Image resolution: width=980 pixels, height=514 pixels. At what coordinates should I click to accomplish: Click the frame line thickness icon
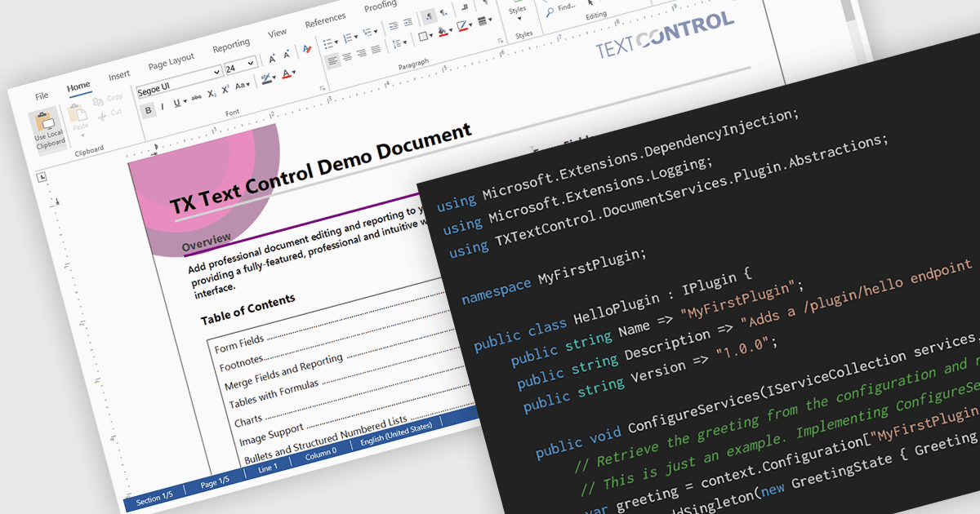click(x=483, y=20)
